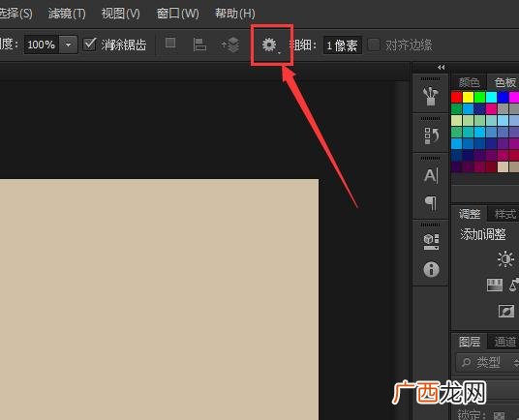Add the adjustment with the diagonal-leaf icon

(x=506, y=311)
